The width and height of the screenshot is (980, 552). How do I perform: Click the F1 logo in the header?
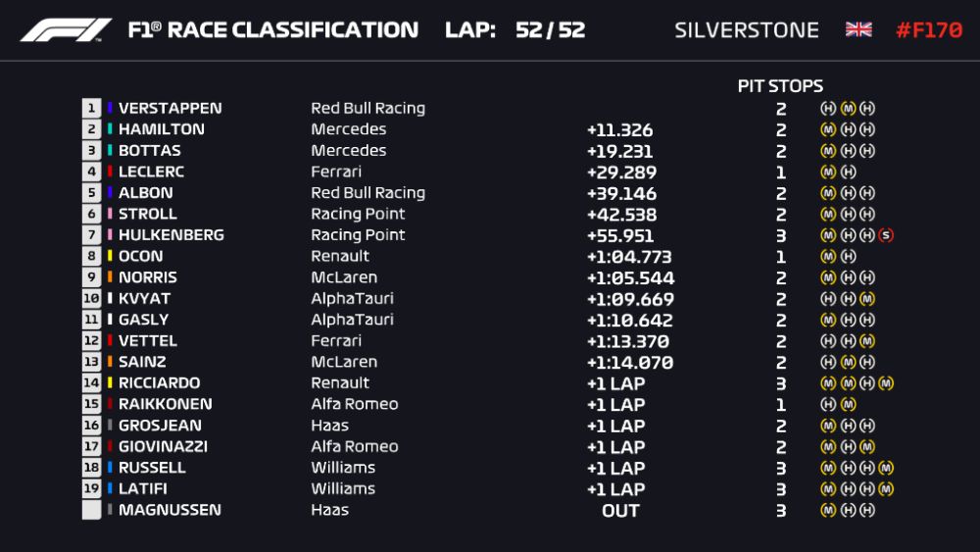click(66, 30)
